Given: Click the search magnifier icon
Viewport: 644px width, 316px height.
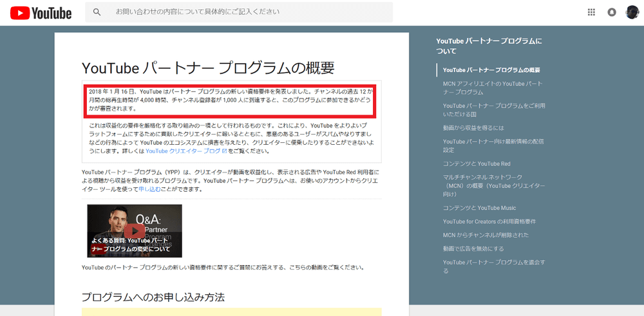Looking at the screenshot, I should tap(97, 12).
